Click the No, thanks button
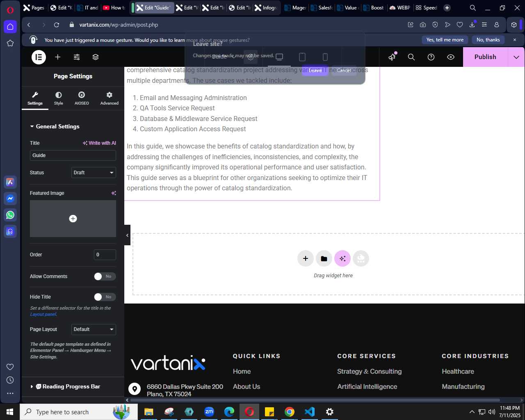 point(488,40)
